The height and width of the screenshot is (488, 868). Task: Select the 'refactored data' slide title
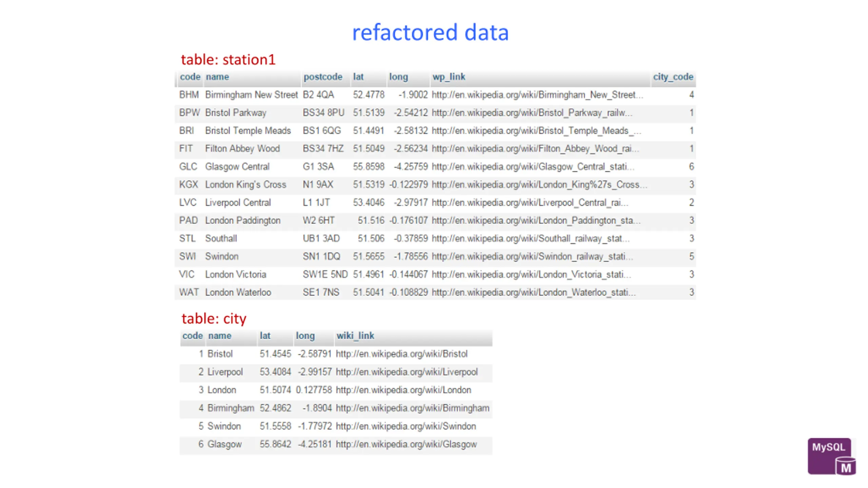pyautogui.click(x=430, y=33)
